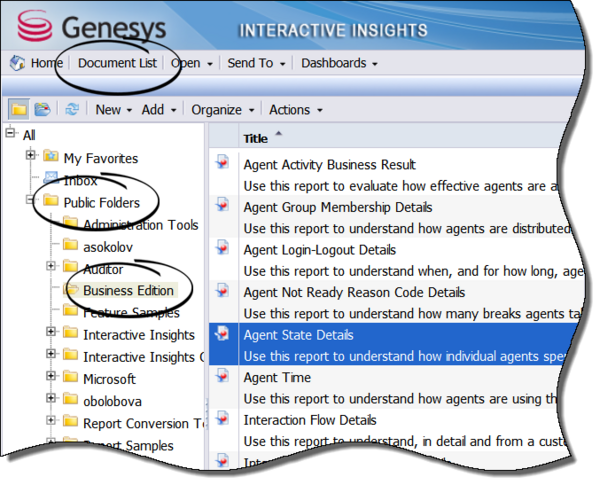The image size is (600, 485).
Task: Sort by the Title column header
Action: click(x=256, y=139)
